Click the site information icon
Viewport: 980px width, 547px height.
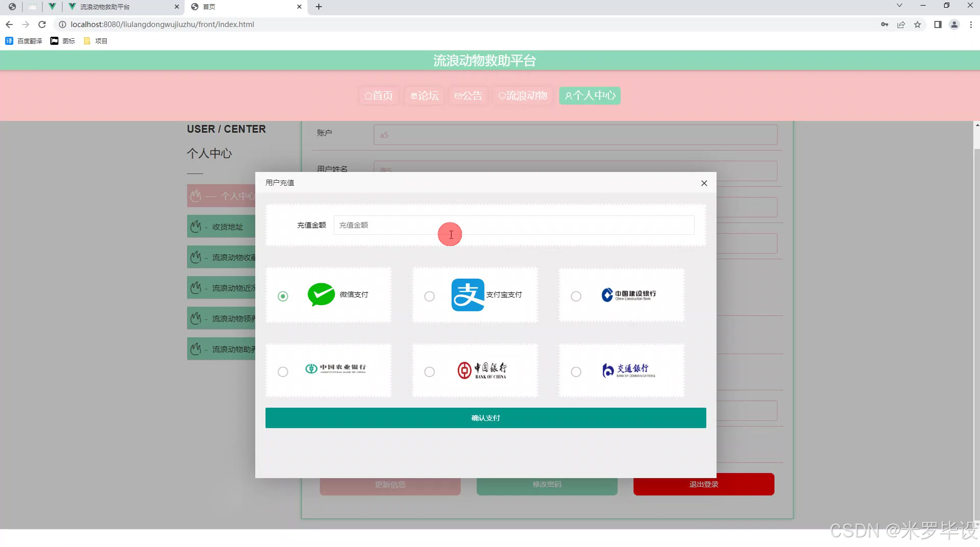pos(62,24)
